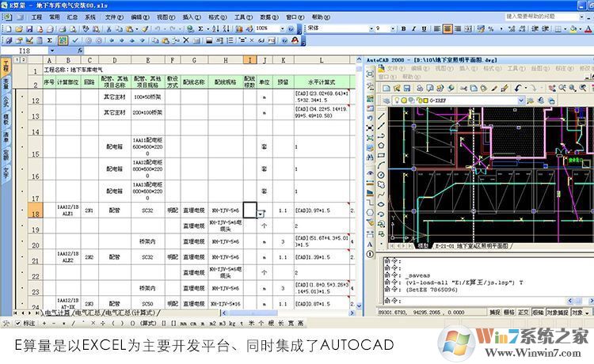Screen dimensions: 594x364
Task: Open the borders dropdown arrow
Action: [565, 28]
